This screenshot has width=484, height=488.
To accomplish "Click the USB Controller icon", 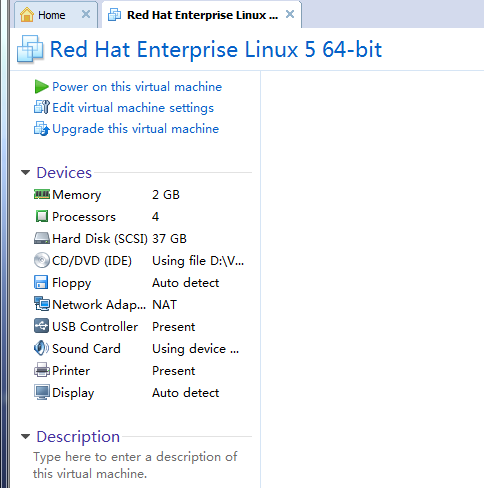I will [x=41, y=326].
